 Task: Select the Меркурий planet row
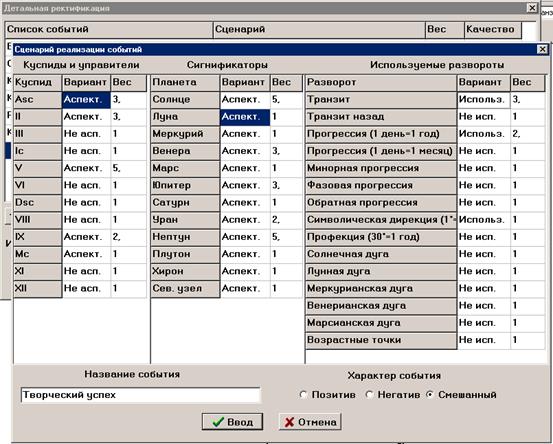click(186, 134)
